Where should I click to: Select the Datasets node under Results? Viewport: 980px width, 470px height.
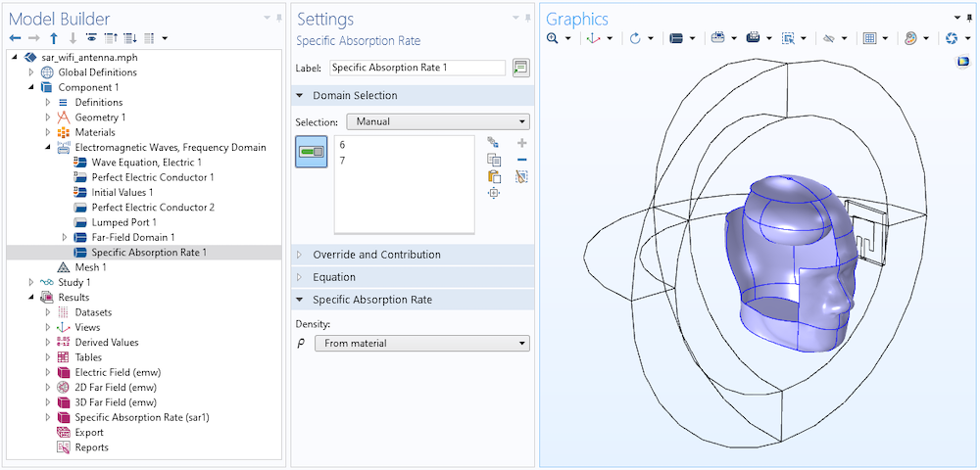(94, 312)
